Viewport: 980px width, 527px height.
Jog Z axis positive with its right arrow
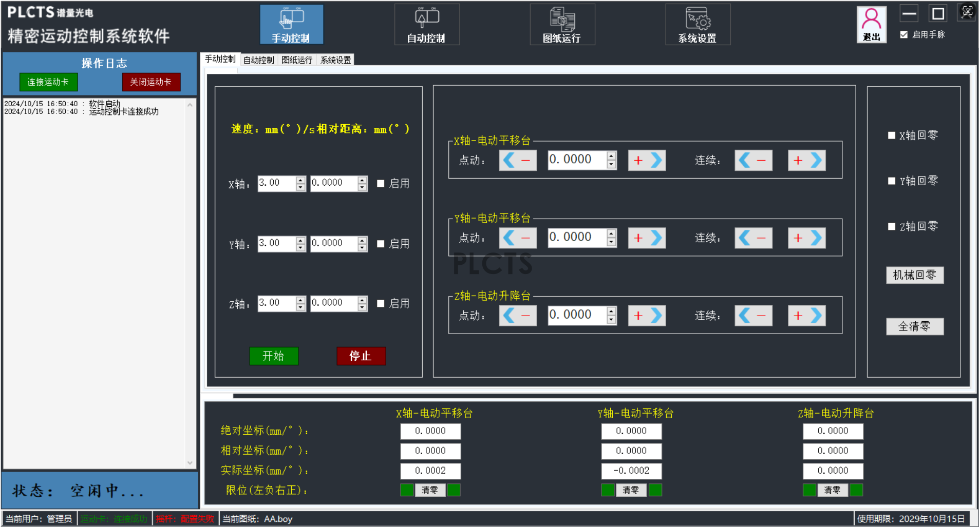pyautogui.click(x=647, y=315)
